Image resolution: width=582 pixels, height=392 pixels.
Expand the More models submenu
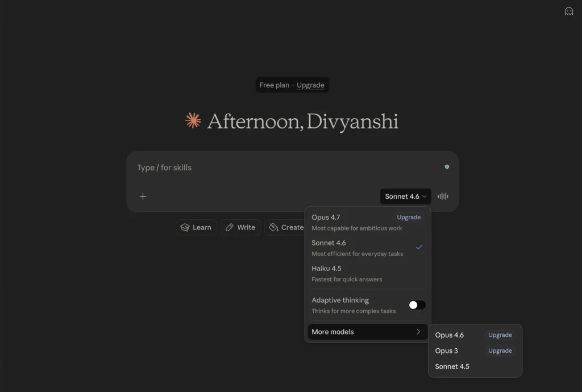tap(367, 332)
